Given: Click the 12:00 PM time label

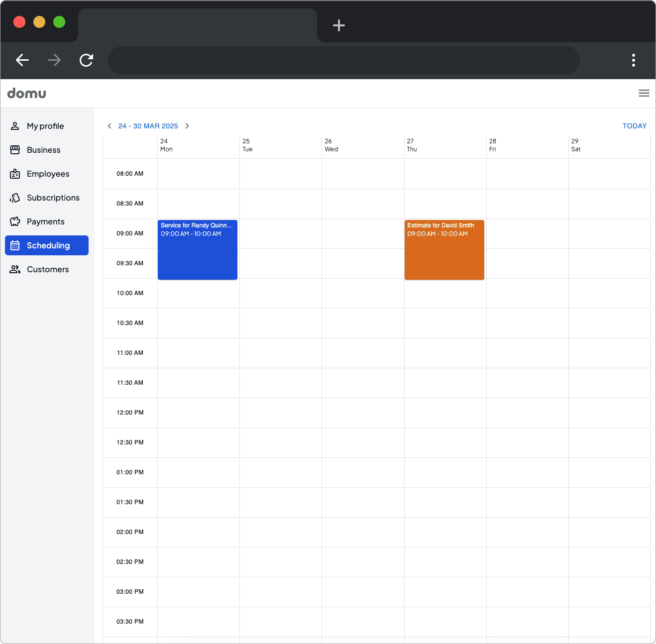Looking at the screenshot, I should tap(130, 413).
